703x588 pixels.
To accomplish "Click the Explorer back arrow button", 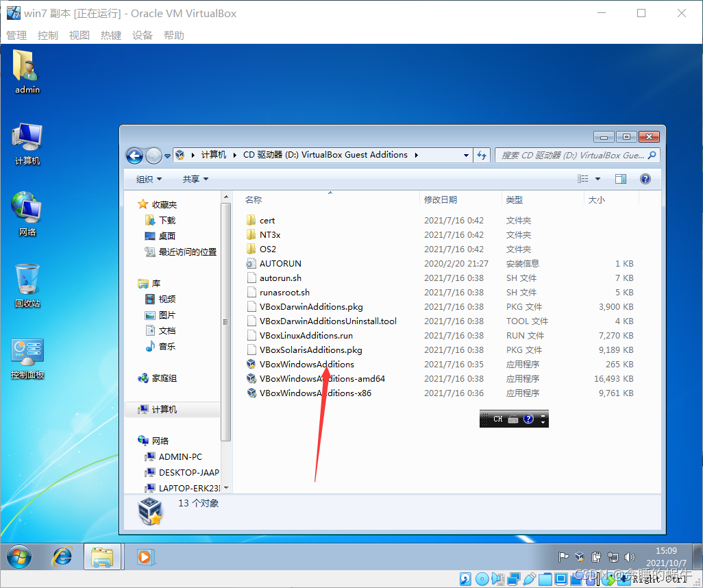I will pyautogui.click(x=134, y=156).
